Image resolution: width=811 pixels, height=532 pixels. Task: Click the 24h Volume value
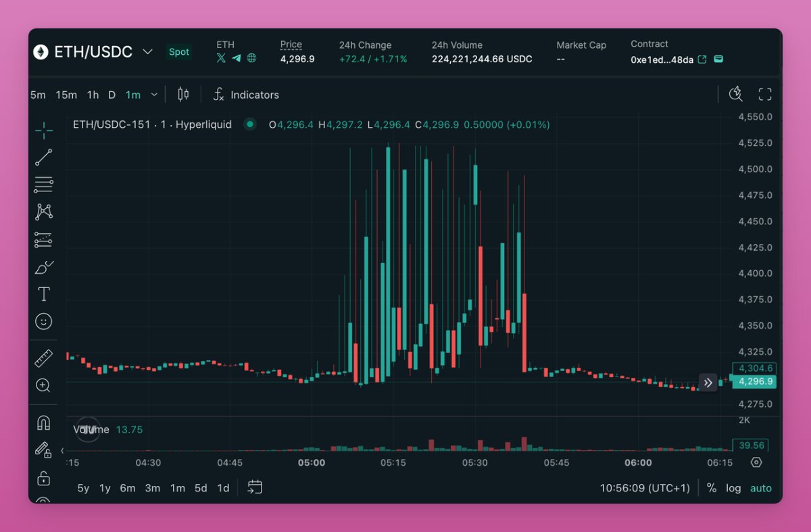[x=482, y=59]
